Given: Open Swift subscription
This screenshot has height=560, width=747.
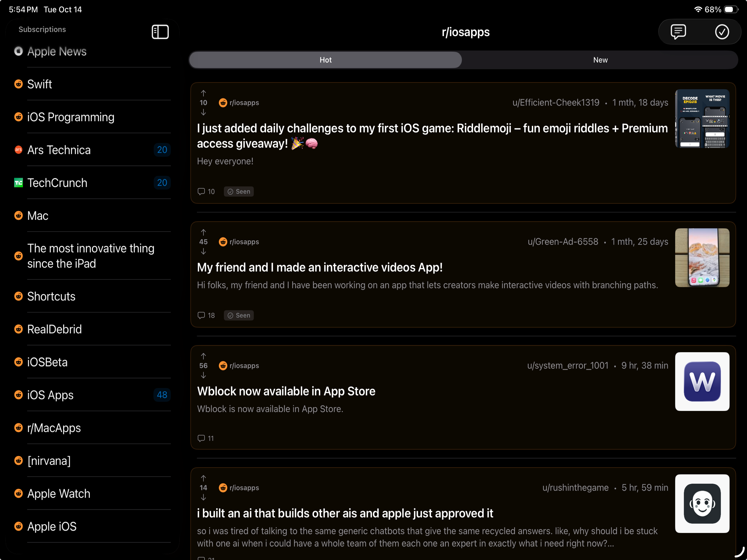Looking at the screenshot, I should [x=92, y=84].
